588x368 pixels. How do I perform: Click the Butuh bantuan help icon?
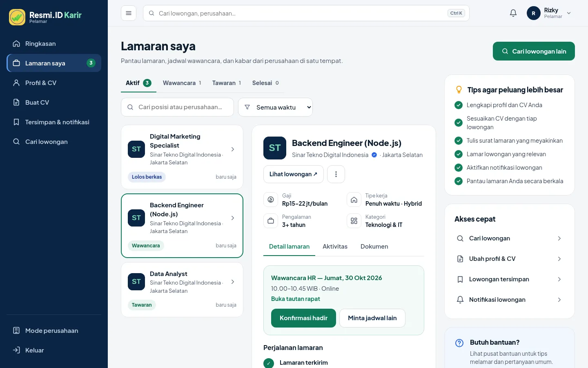[459, 343]
